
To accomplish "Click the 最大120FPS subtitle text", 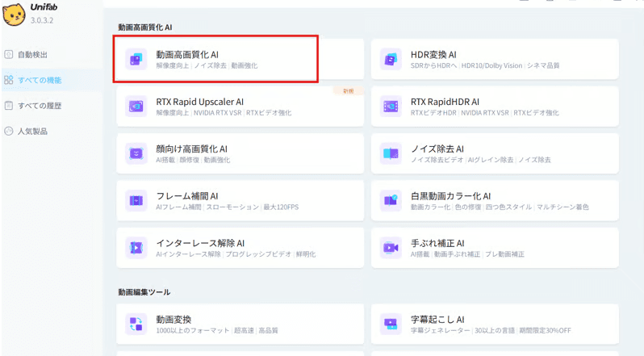I will [x=281, y=207].
